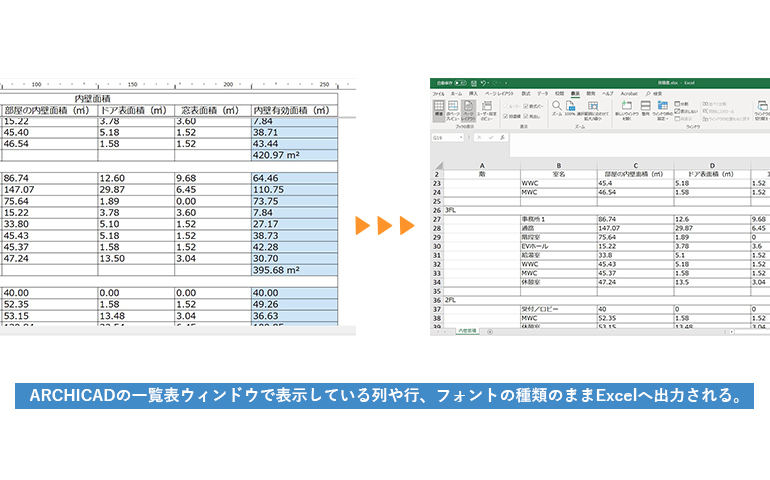Click the select-all corner triangle

pos(438,166)
